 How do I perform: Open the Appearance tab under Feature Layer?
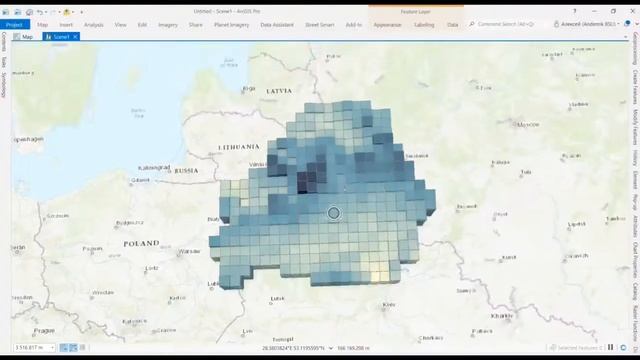coord(387,24)
